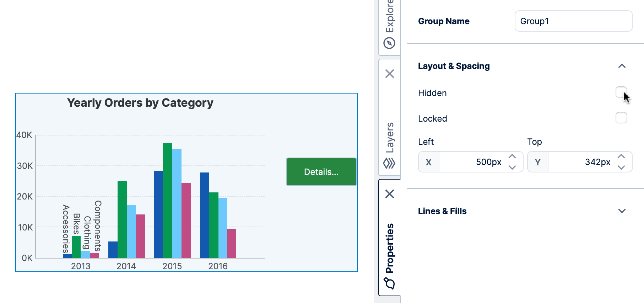This screenshot has width=644, height=303.
Task: Click the Properties paintbrush icon
Action: (x=389, y=283)
